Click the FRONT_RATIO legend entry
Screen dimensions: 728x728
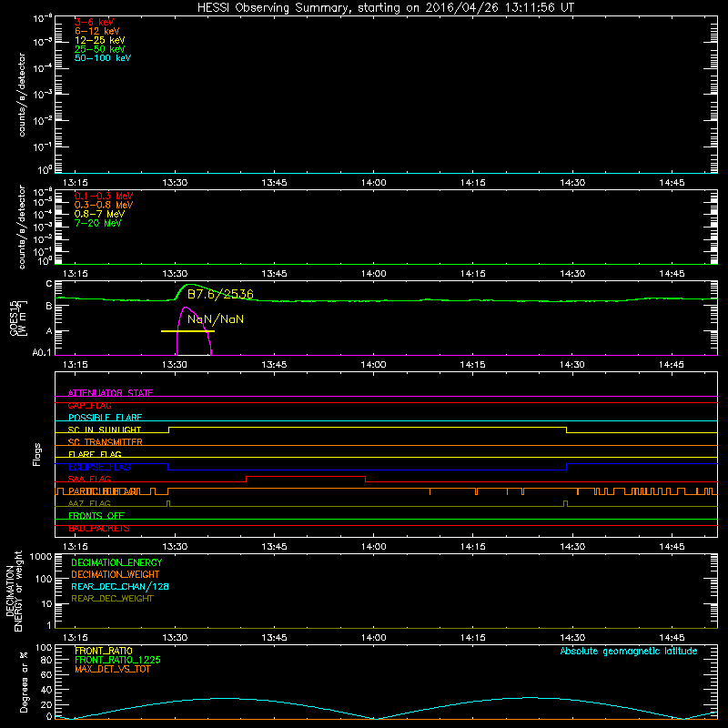point(104,651)
